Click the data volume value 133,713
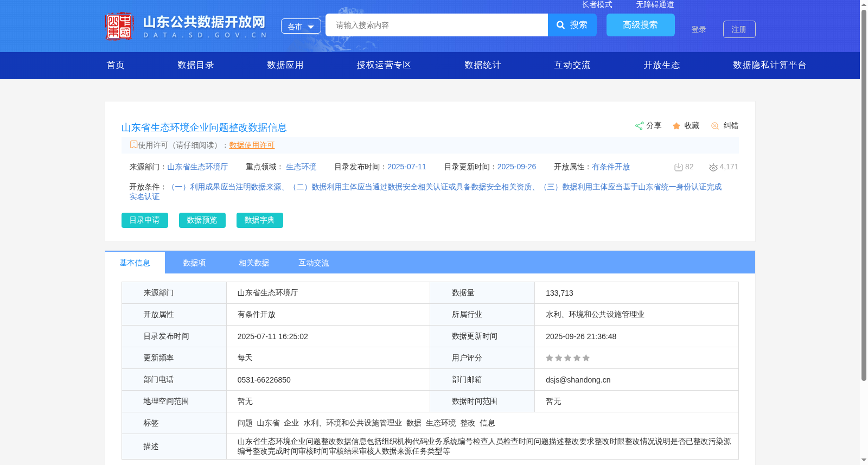This screenshot has height=465, width=868. click(x=559, y=293)
